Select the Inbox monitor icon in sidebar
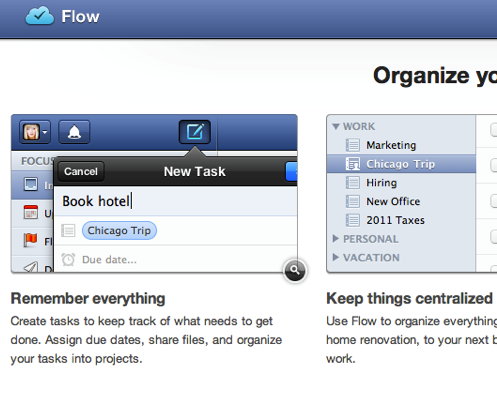Image resolution: width=497 pixels, height=412 pixels. (31, 184)
